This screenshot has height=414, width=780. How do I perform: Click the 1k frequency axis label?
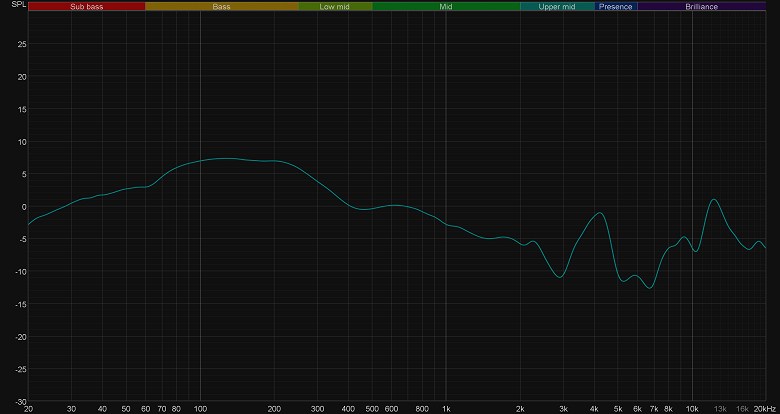tap(446, 409)
